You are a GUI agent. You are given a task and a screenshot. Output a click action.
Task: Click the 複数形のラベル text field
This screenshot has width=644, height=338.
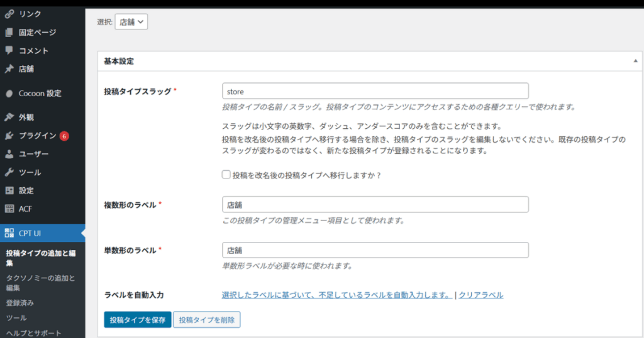375,205
